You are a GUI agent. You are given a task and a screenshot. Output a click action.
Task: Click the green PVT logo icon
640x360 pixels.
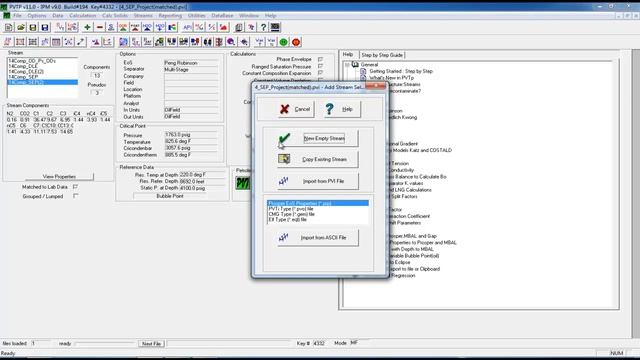(x=242, y=183)
